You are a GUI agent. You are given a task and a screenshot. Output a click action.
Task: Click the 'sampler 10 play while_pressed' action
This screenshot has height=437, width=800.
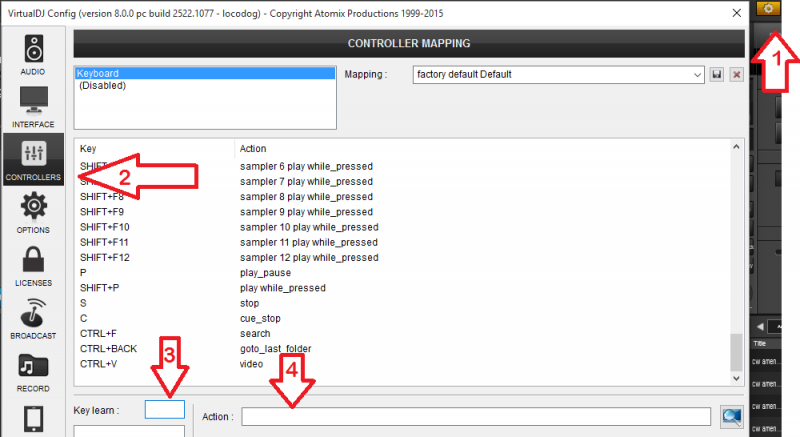pos(309,227)
